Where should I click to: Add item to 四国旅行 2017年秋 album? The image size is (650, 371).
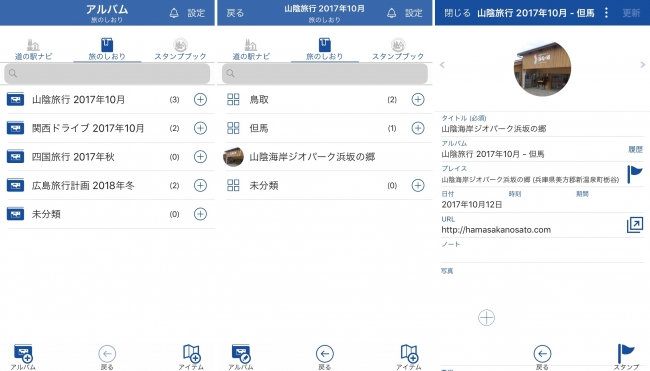200,157
